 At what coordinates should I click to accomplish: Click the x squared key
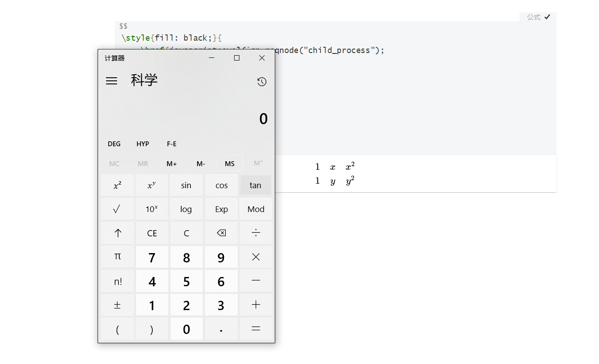[x=117, y=185]
